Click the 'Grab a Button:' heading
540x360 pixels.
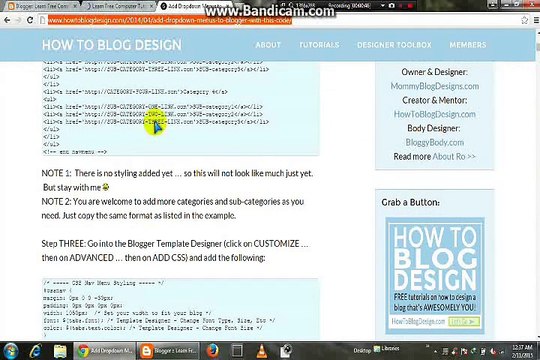pyautogui.click(x=411, y=202)
